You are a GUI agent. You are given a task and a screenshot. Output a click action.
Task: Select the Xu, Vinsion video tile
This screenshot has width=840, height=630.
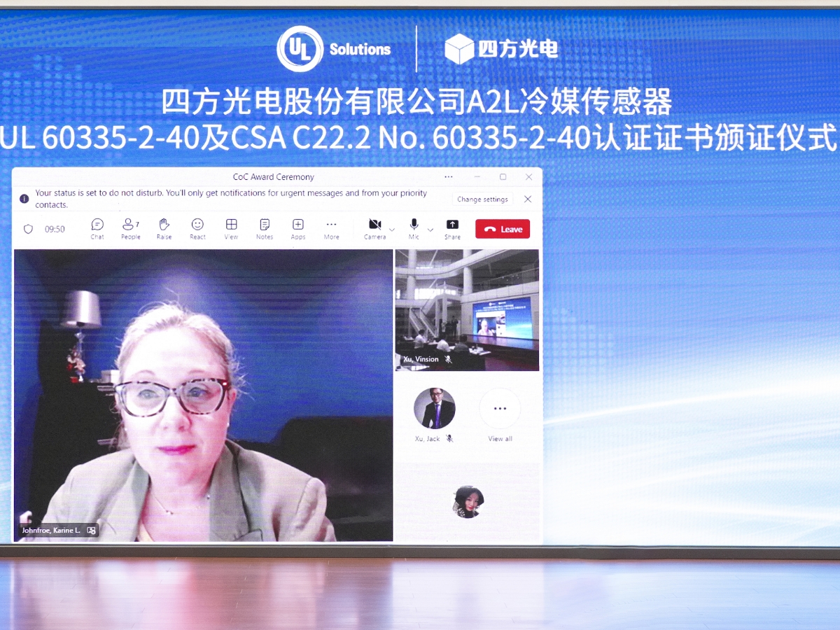click(467, 309)
